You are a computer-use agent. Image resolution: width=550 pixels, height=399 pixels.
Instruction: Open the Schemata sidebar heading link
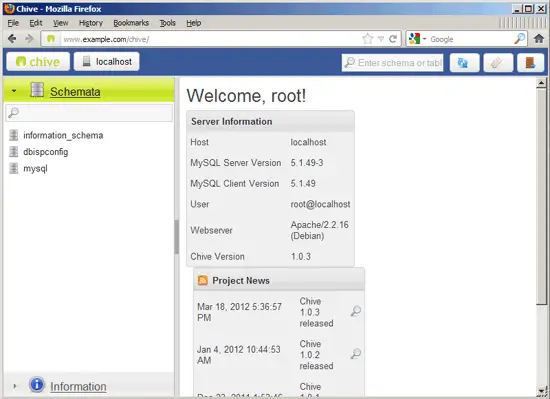coord(75,92)
